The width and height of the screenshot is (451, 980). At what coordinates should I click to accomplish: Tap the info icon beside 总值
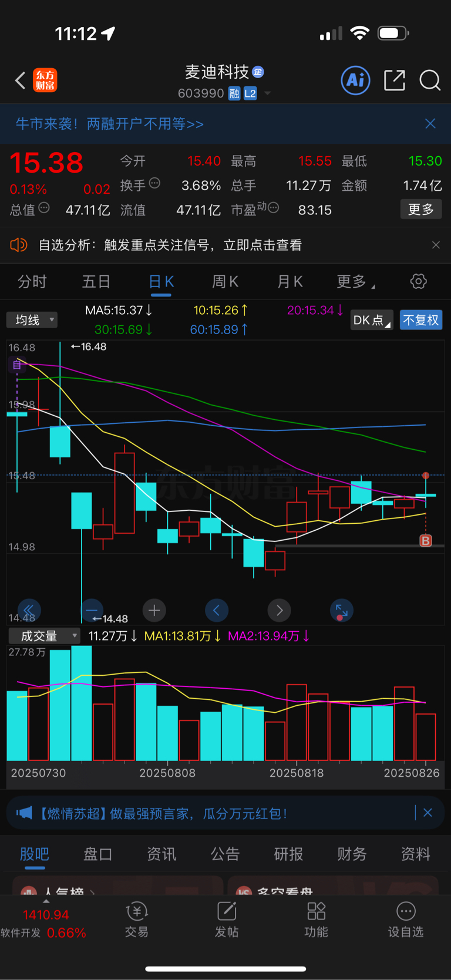point(44,208)
